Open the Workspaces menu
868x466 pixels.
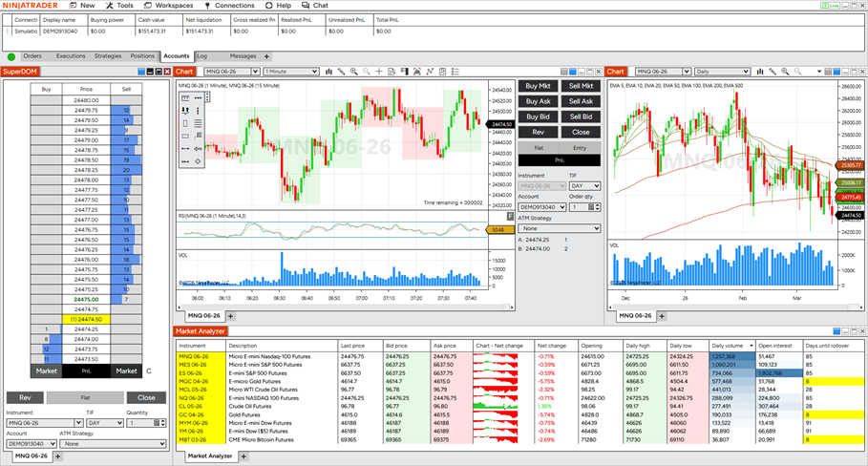coord(168,5)
